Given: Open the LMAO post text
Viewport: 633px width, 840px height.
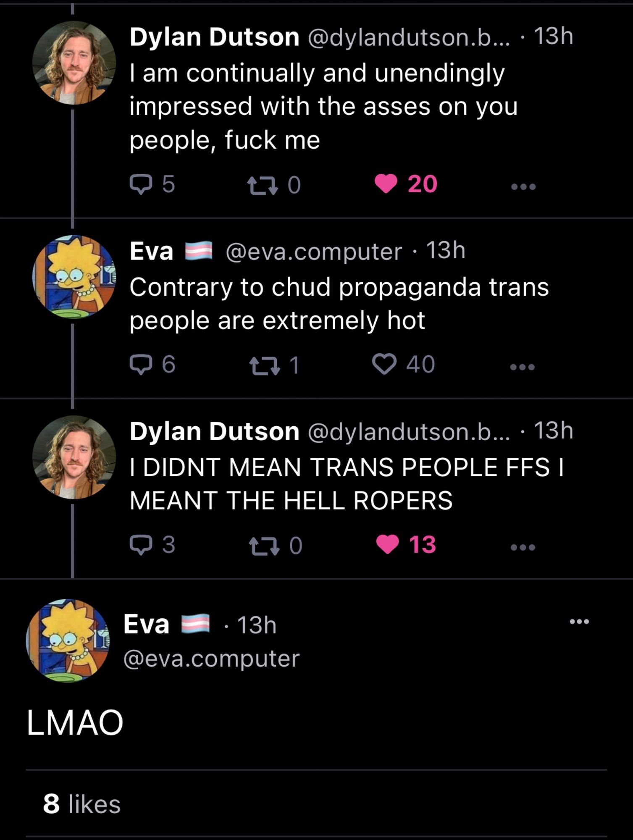Looking at the screenshot, I should coord(75,723).
